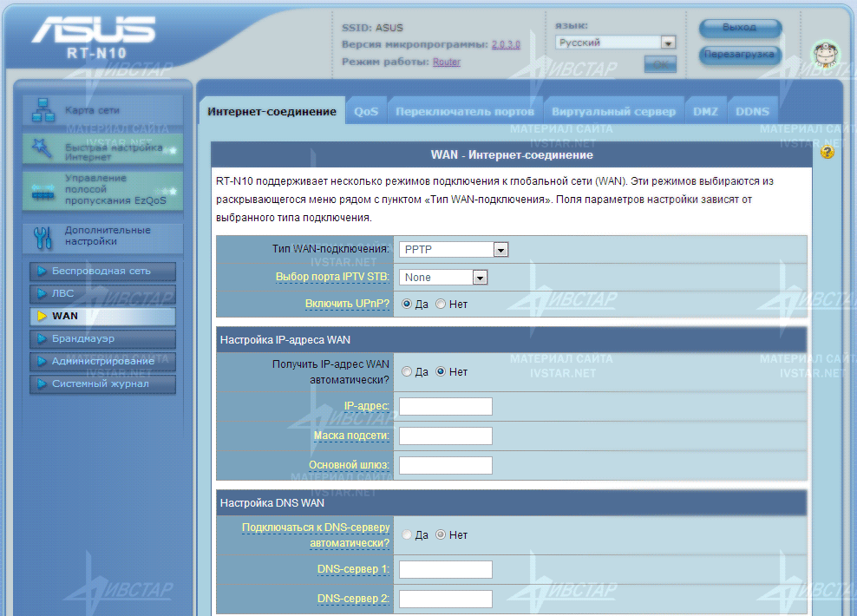
Task: Open the ЛВС settings section
Action: [102, 293]
